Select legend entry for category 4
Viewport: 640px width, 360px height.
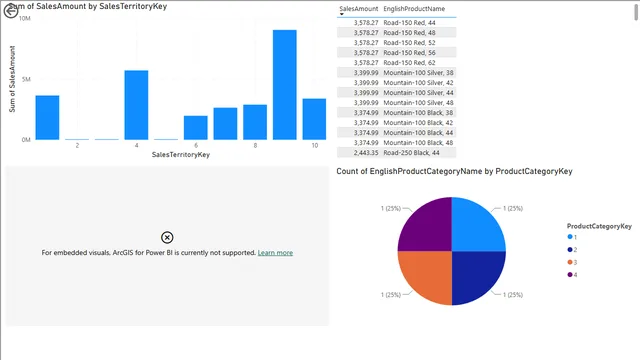(x=572, y=275)
